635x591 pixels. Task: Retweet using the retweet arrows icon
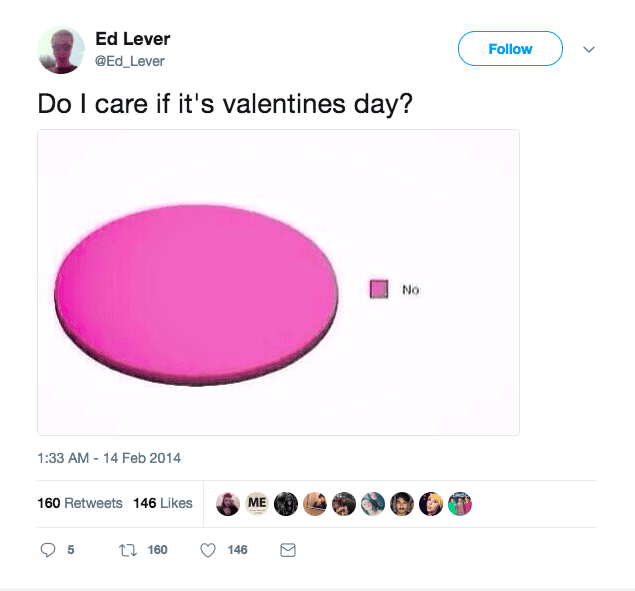(x=128, y=550)
